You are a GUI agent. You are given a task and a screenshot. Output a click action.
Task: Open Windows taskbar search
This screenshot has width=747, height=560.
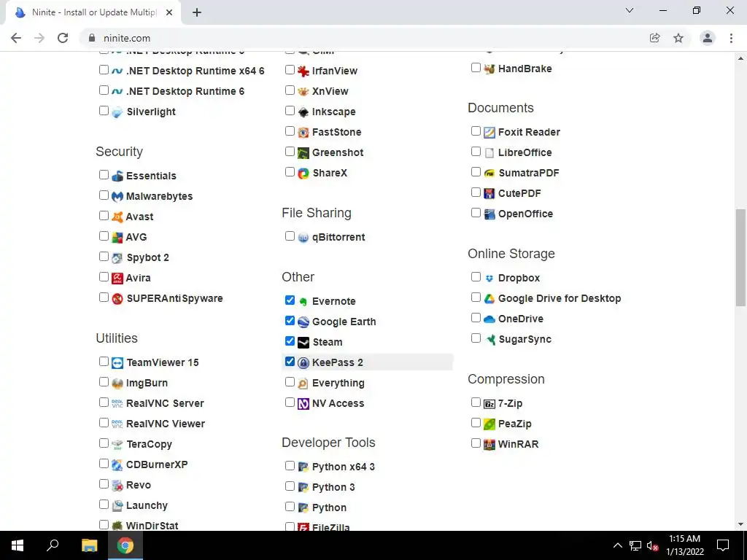(x=53, y=545)
